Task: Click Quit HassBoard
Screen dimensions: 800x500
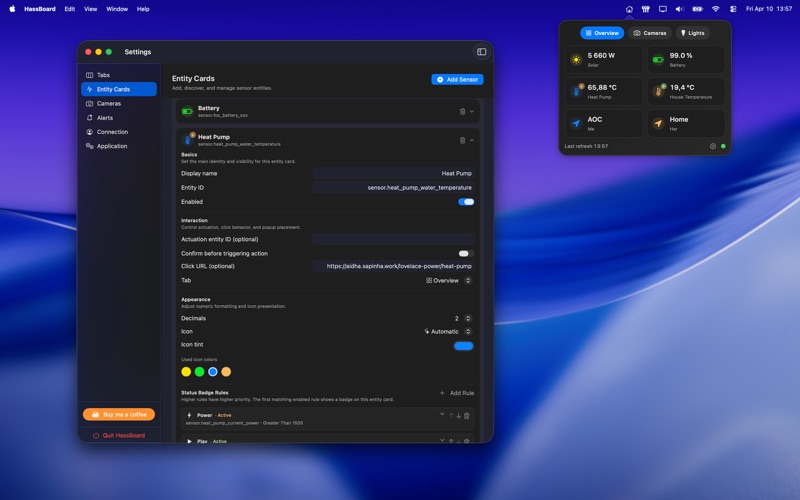Action: tap(119, 435)
